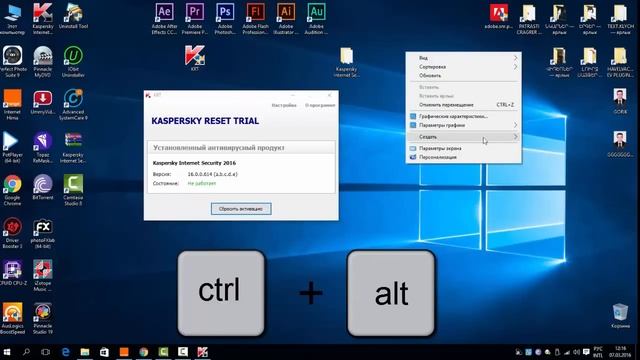This screenshot has height=360, width=640.
Task: Launch Microsoft Edge from the taskbar
Action: pos(65,352)
